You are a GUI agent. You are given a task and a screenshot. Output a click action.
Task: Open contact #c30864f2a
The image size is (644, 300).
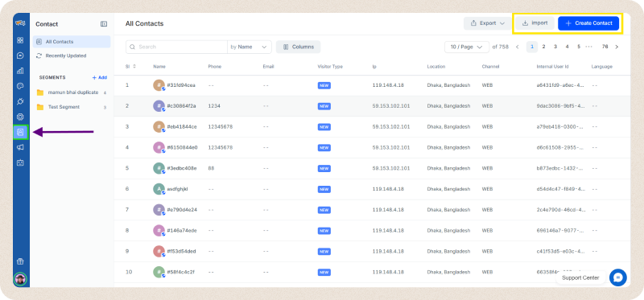[x=182, y=106]
